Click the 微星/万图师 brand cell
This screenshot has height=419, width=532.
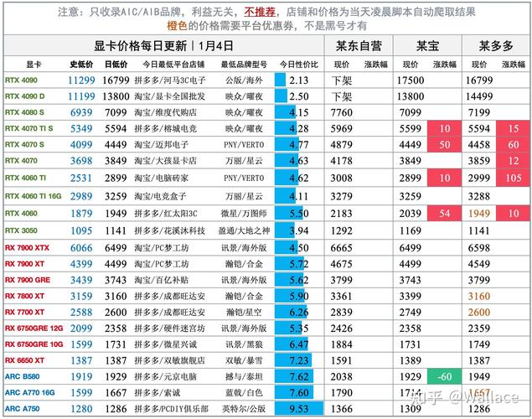click(244, 214)
